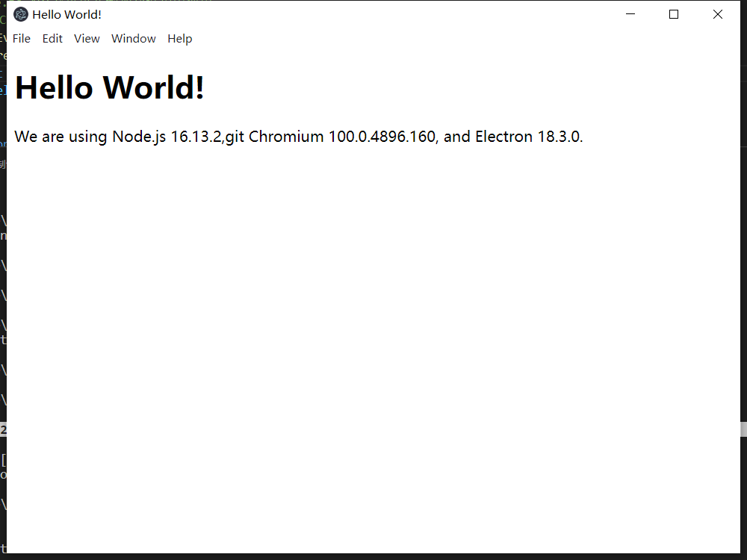Screen dimensions: 747x560
Task: Open the View menu
Action: pyautogui.click(x=87, y=39)
